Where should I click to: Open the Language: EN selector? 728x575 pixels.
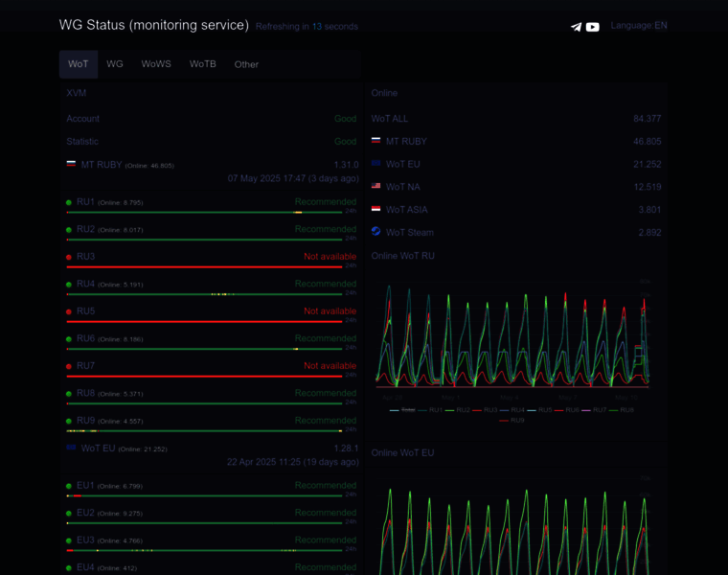[x=639, y=26]
